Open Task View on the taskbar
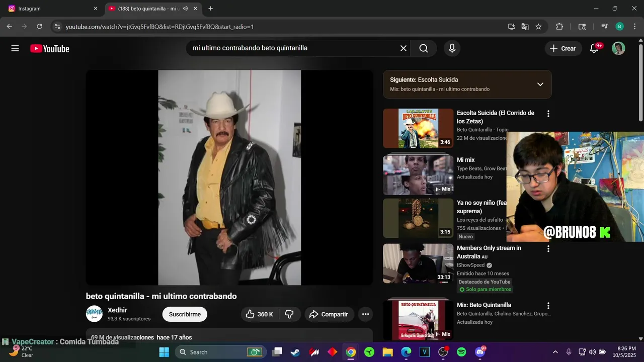 tap(277, 352)
